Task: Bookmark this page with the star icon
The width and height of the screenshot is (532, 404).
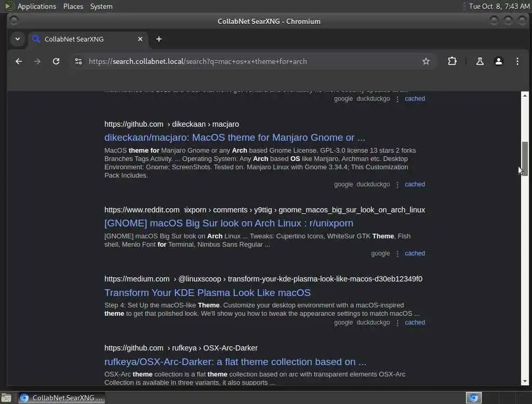Action: [426, 61]
